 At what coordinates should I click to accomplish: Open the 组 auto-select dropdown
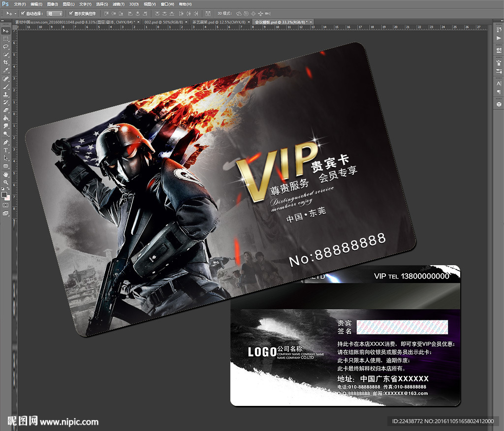[x=54, y=13]
